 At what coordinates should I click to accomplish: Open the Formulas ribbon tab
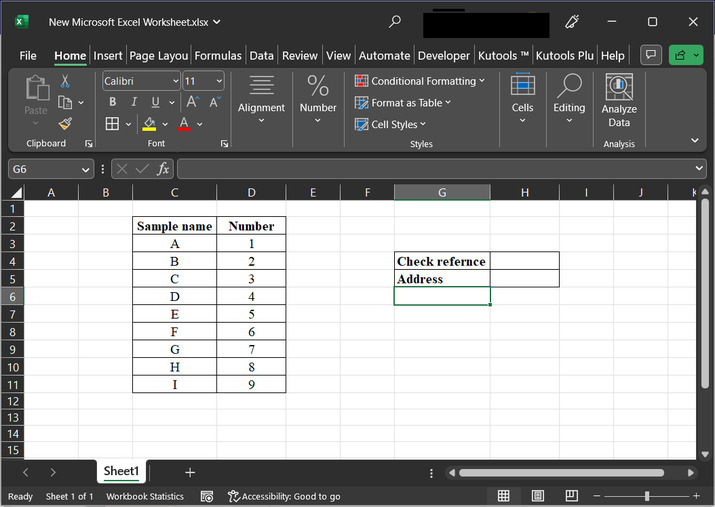point(218,56)
